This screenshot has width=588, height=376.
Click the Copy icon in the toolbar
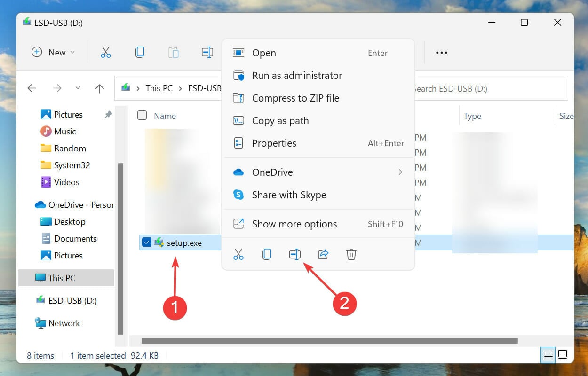139,52
